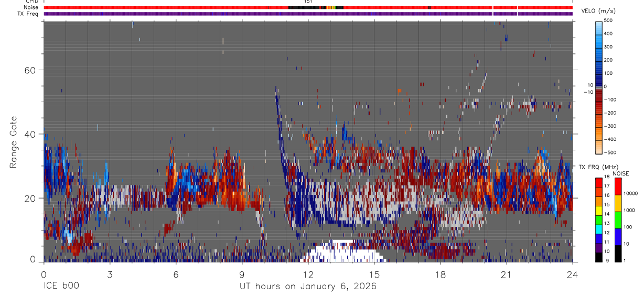Click the noise scale value 10000
This screenshot has width=644, height=297.
630,193
